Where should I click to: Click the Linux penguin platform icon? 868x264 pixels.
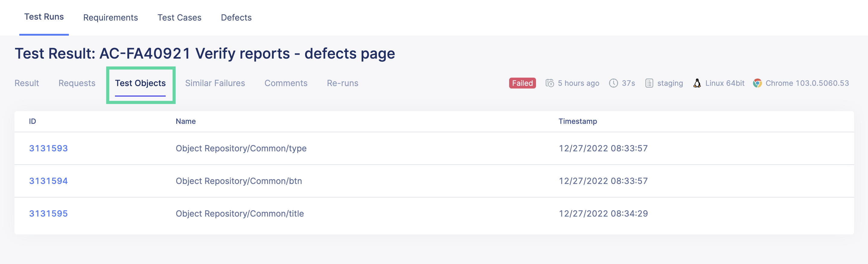[696, 83]
